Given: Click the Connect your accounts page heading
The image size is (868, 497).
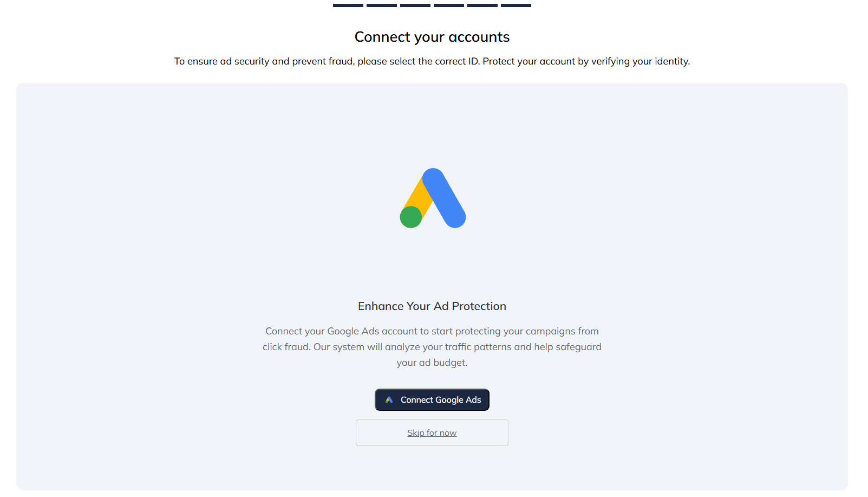Looking at the screenshot, I should point(432,37).
